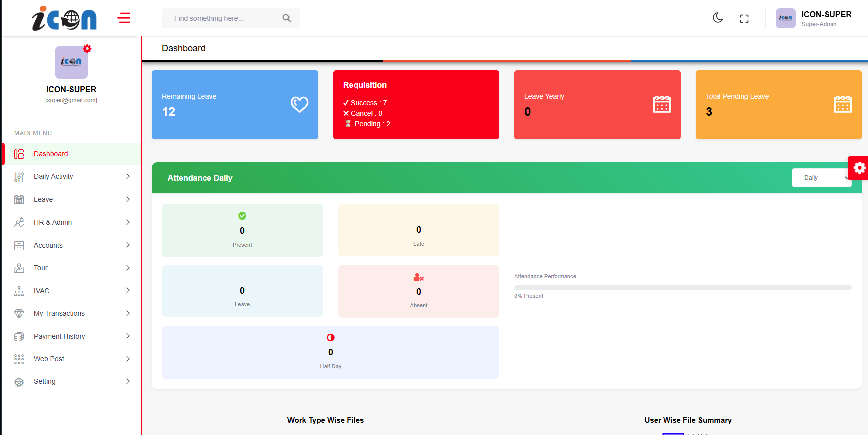This screenshot has height=435, width=868.
Task: Select Dashboard in the main menu
Action: point(51,154)
